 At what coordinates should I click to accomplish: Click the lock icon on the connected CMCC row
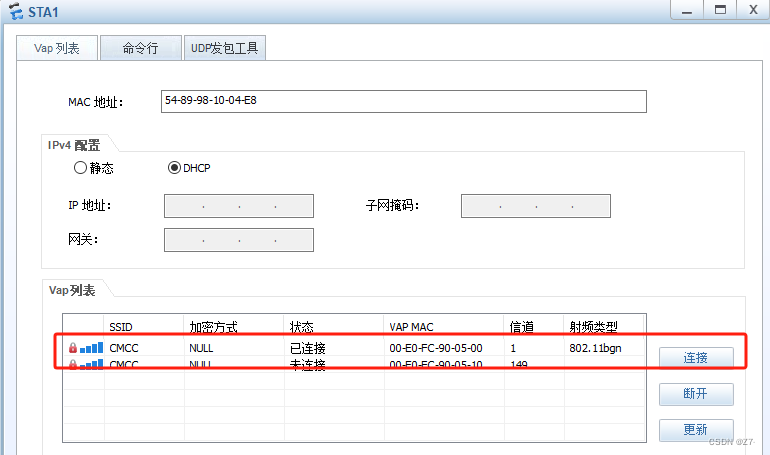click(x=72, y=348)
